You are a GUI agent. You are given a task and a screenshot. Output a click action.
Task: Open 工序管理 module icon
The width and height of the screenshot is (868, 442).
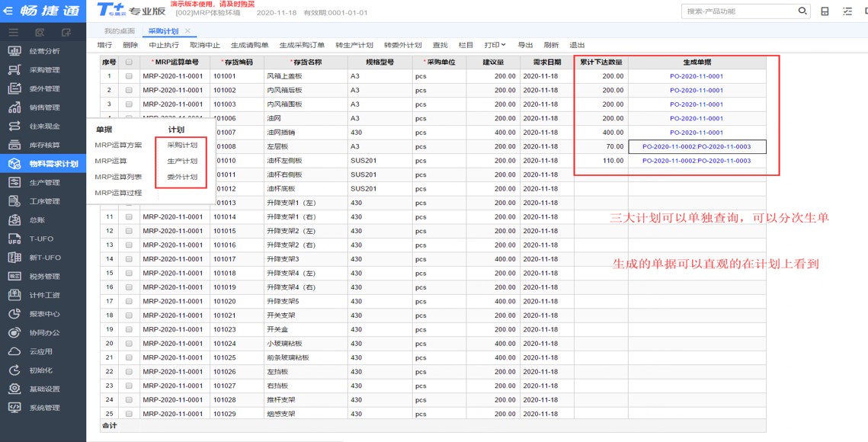coord(15,201)
